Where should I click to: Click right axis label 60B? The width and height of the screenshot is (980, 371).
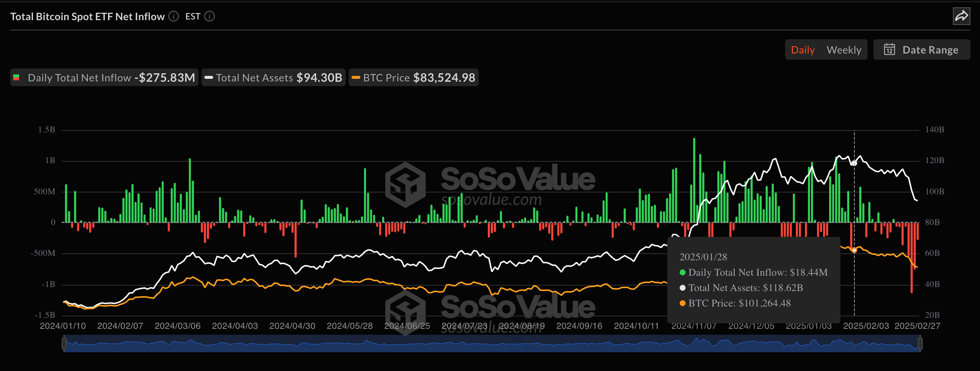[932, 253]
